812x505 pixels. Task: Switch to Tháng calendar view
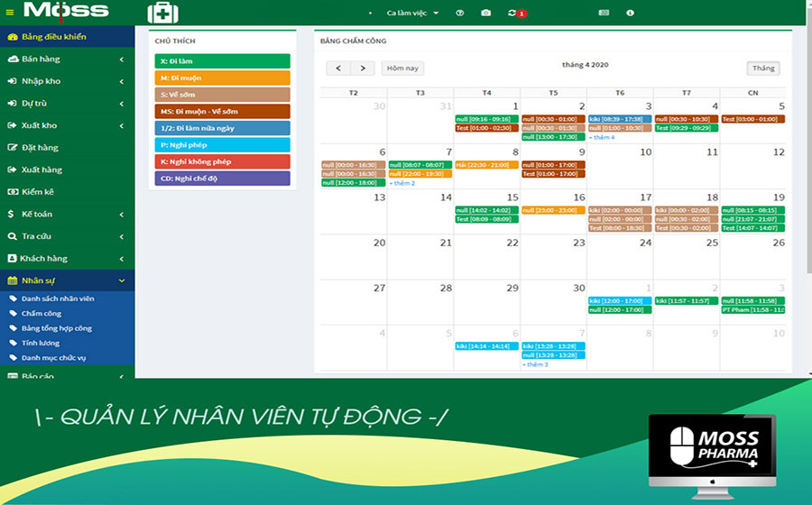763,69
